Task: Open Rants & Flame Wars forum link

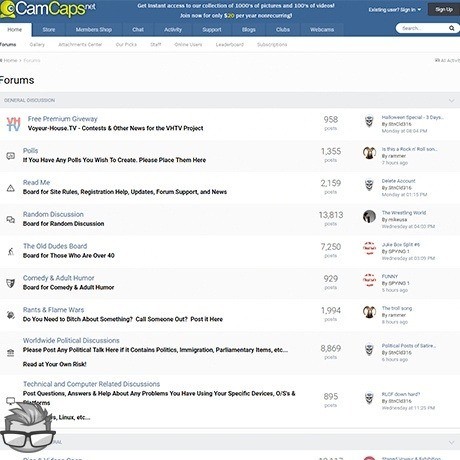Action: pyautogui.click(x=53, y=310)
